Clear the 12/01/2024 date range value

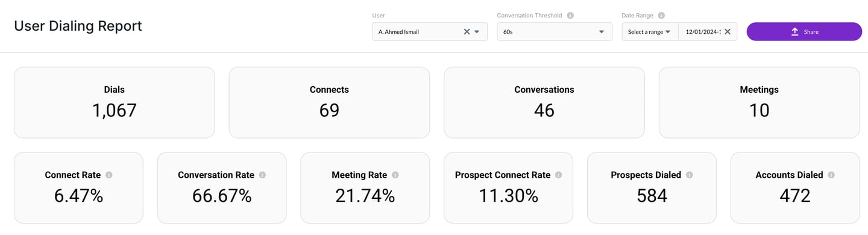727,32
